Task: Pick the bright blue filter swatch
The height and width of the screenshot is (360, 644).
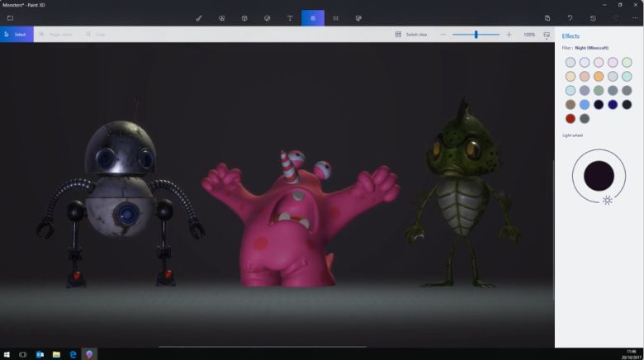Action: [x=585, y=105]
